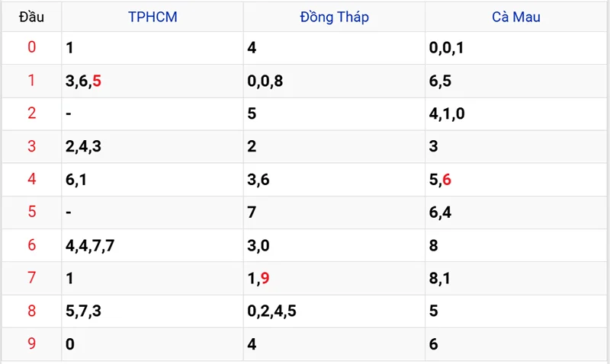Click the TPHCM column header
This screenshot has height=364, width=610.
pos(152,16)
